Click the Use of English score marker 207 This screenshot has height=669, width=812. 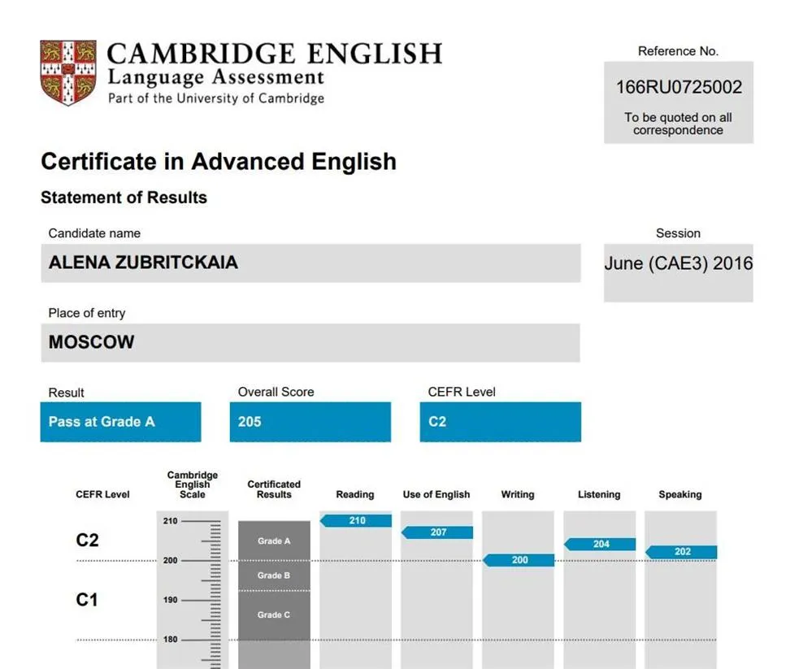tap(437, 532)
